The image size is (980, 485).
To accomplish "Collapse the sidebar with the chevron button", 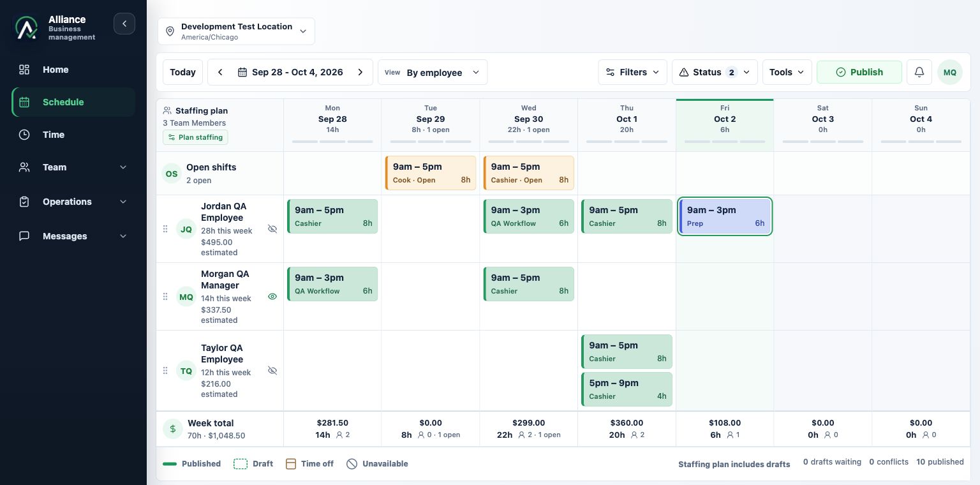I will 124,24.
